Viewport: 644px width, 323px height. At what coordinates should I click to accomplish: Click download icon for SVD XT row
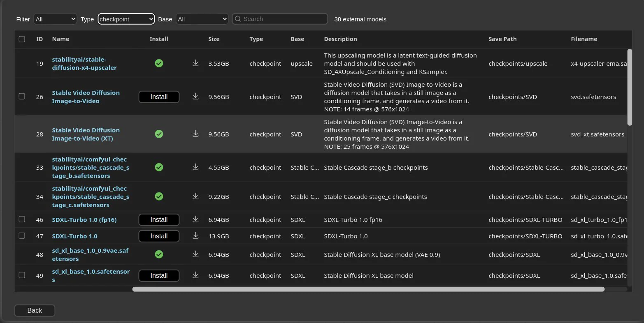tap(195, 134)
